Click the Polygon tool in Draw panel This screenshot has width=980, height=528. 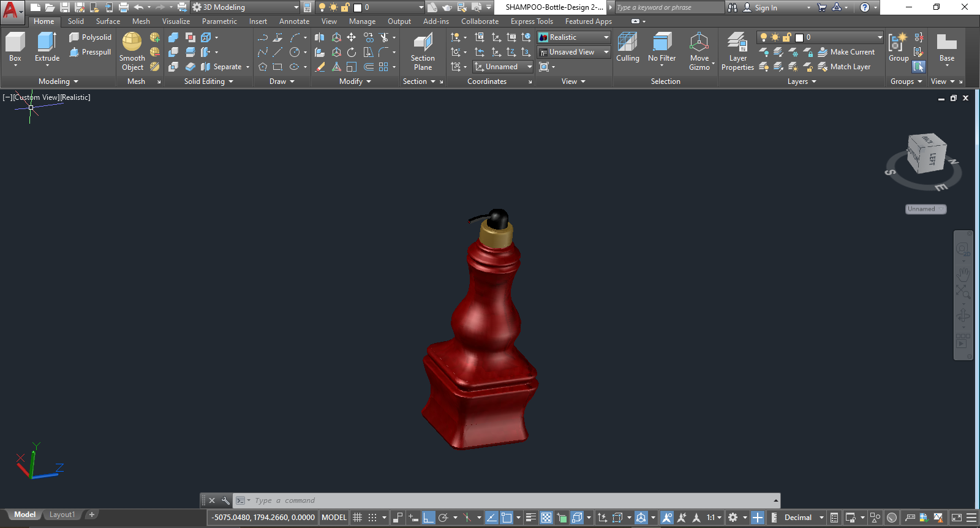tap(263, 67)
